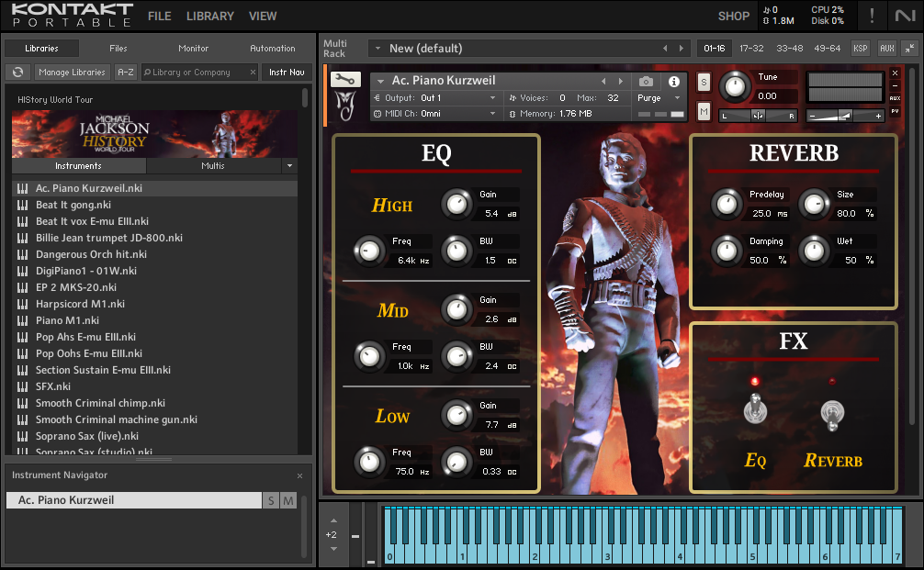The image size is (924, 570).
Task: Click the PV button on the instrument header
Action: coord(896,111)
